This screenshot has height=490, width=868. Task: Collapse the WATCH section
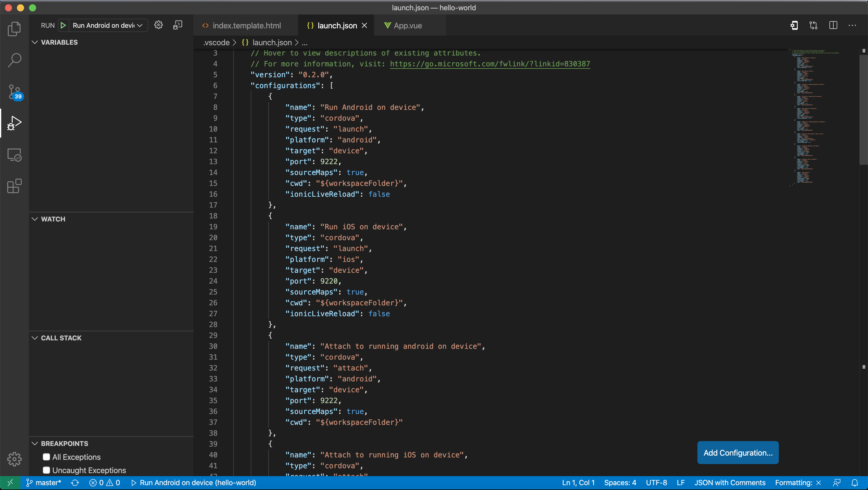click(x=34, y=219)
